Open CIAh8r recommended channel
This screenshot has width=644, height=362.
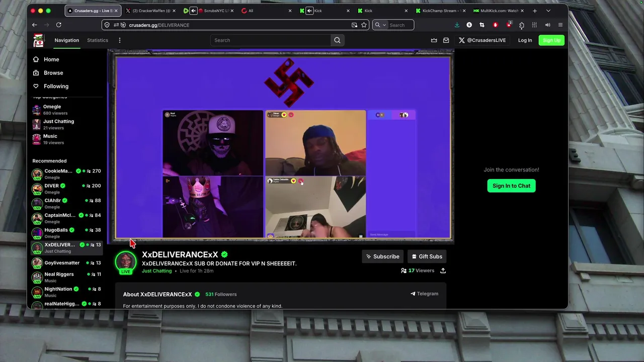point(66,203)
